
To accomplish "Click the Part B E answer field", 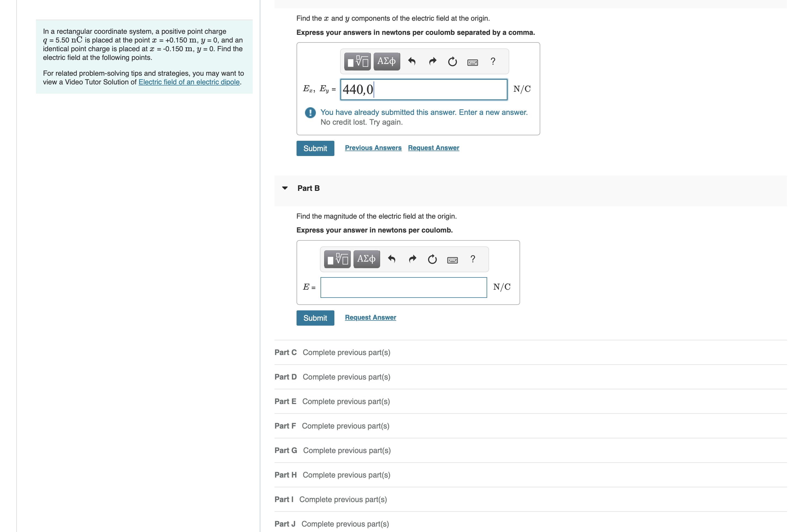I will pyautogui.click(x=403, y=288).
